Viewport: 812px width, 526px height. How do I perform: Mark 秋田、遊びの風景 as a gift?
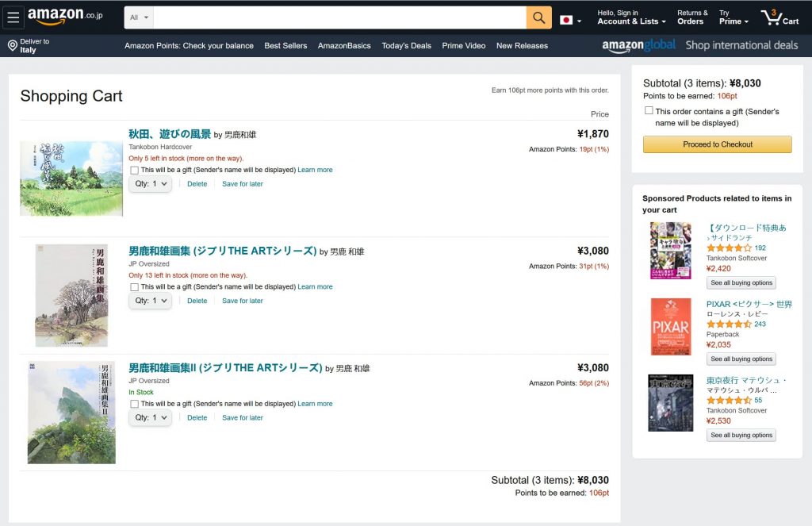pos(134,170)
